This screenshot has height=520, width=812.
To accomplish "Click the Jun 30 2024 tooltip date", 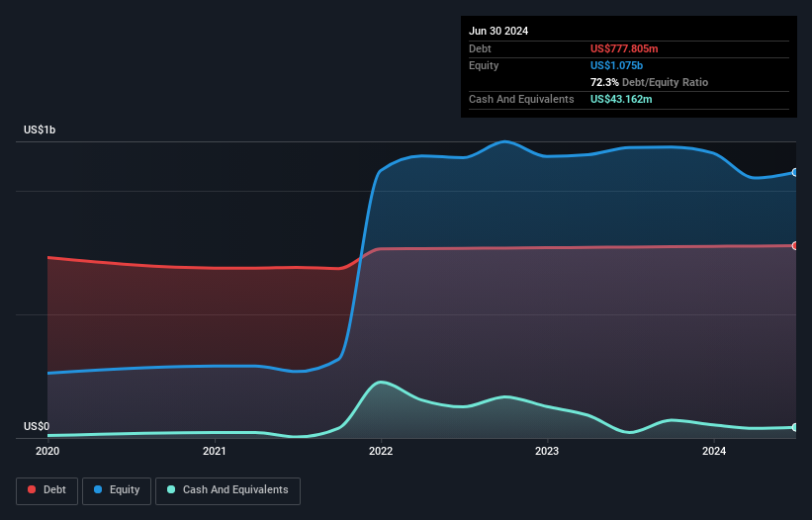I will point(498,31).
